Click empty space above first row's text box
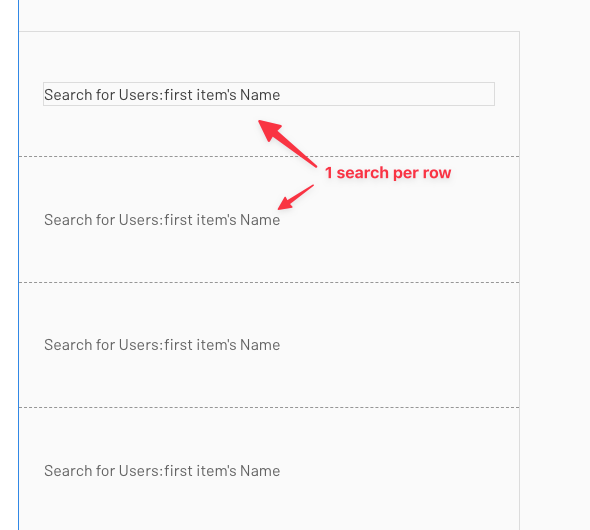Screen dimensions: 590x530 point(269,56)
